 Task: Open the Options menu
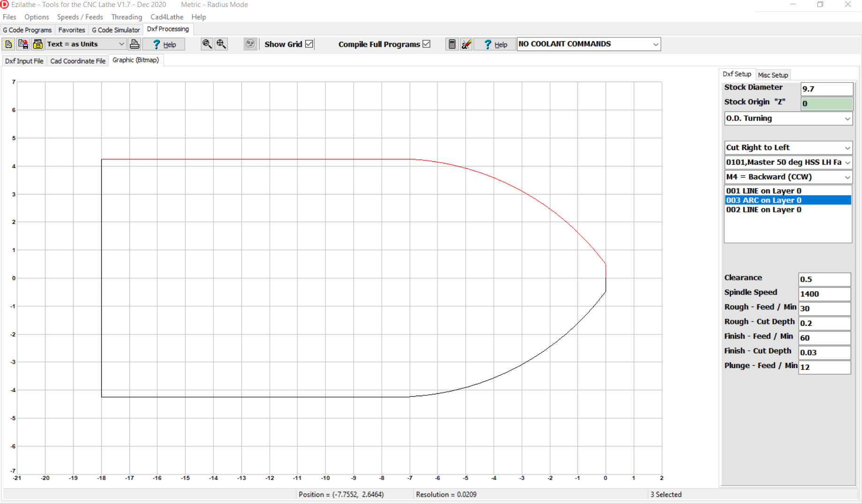(37, 17)
